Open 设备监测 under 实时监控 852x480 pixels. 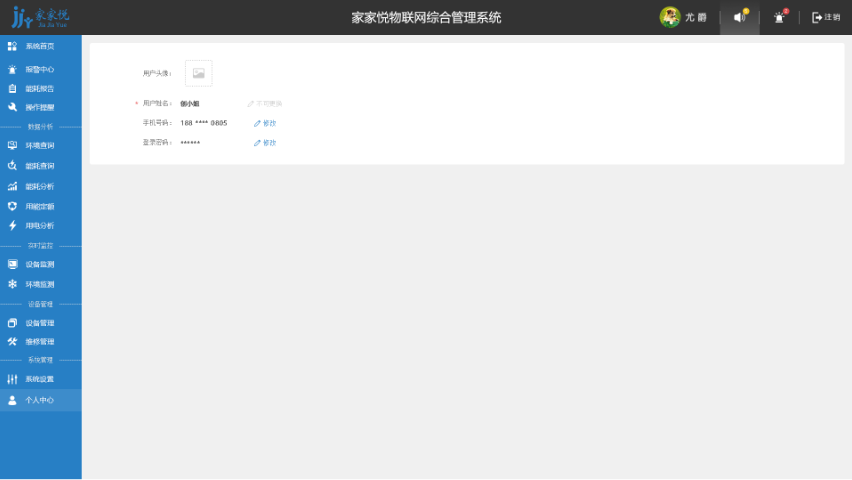(x=40, y=265)
